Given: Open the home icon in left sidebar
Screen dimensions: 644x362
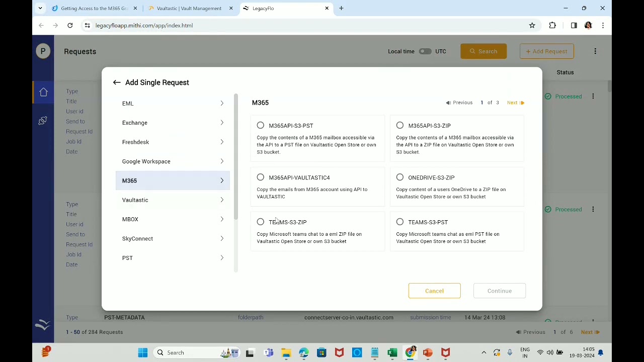Looking at the screenshot, I should tap(43, 92).
